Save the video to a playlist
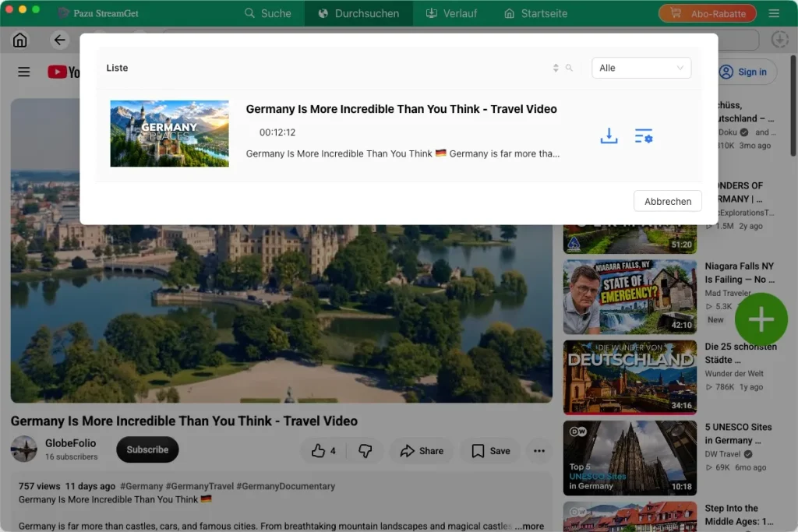The width and height of the screenshot is (798, 532). pyautogui.click(x=491, y=451)
